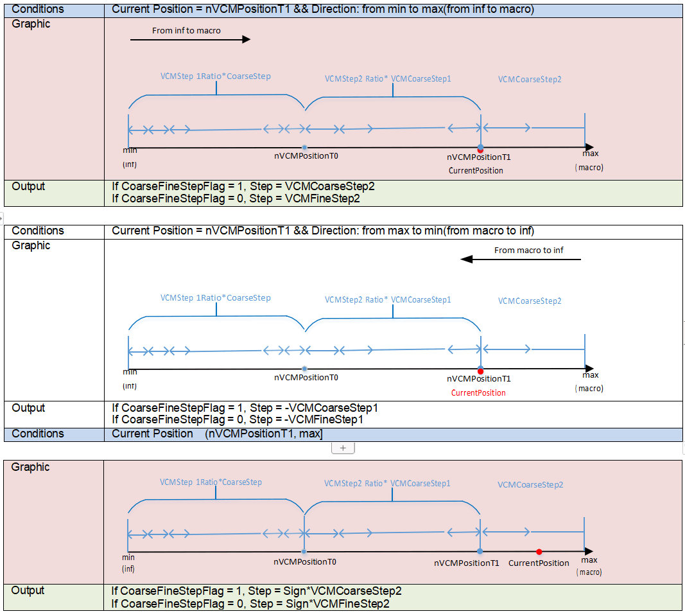Click the 'min' axis label in bottom graphic
The width and height of the screenshot is (685, 616).
tap(128, 558)
